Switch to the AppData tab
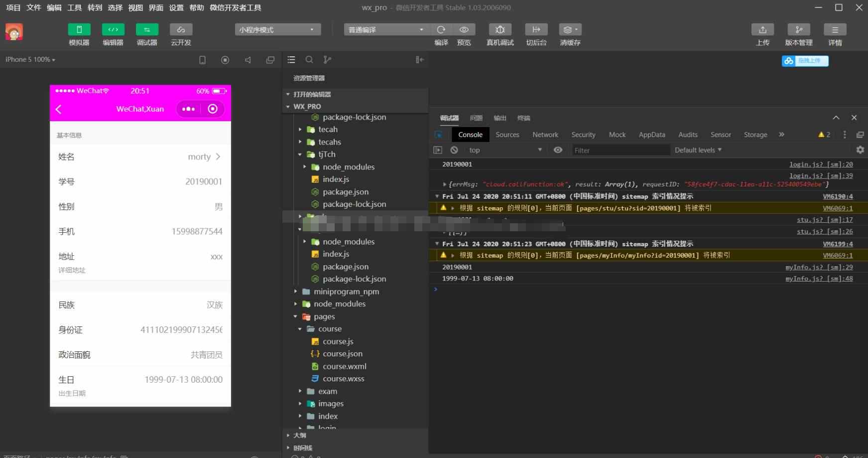868x458 pixels. coord(652,135)
